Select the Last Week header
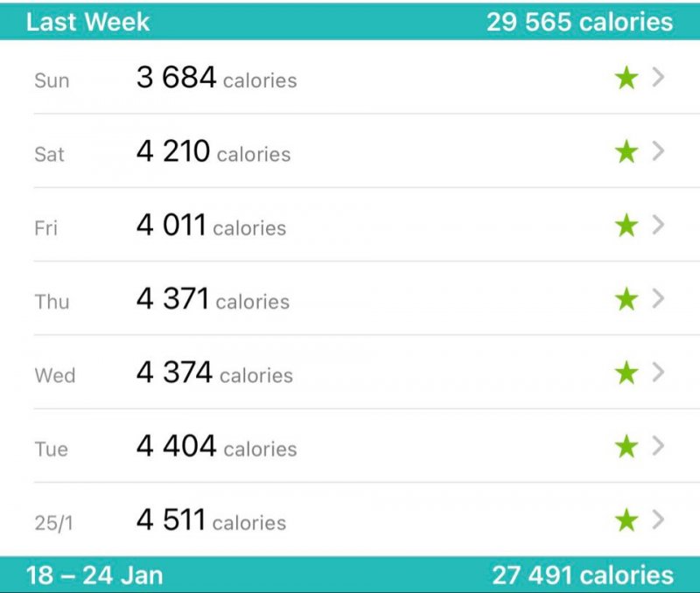The width and height of the screenshot is (700, 593). coord(88,22)
